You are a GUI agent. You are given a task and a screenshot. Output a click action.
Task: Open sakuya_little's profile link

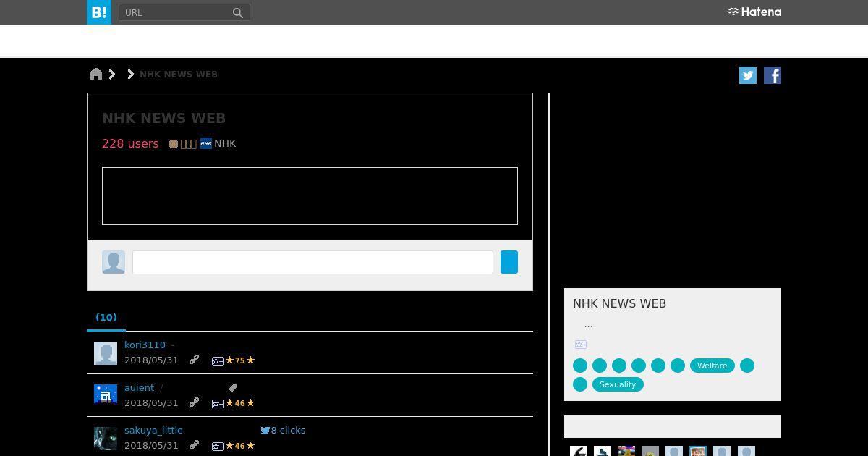(x=153, y=431)
